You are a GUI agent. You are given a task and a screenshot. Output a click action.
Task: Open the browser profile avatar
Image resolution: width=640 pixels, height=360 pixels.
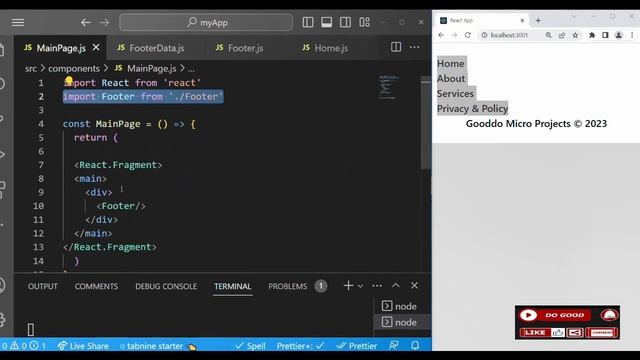pyautogui.click(x=618, y=35)
